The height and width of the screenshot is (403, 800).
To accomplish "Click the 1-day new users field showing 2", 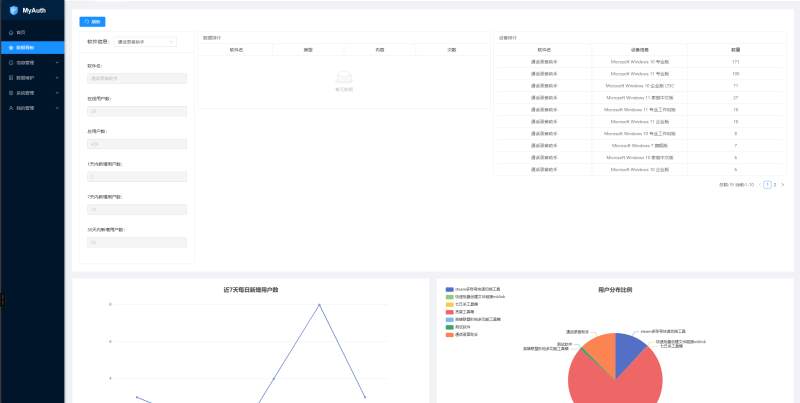I will [x=137, y=177].
